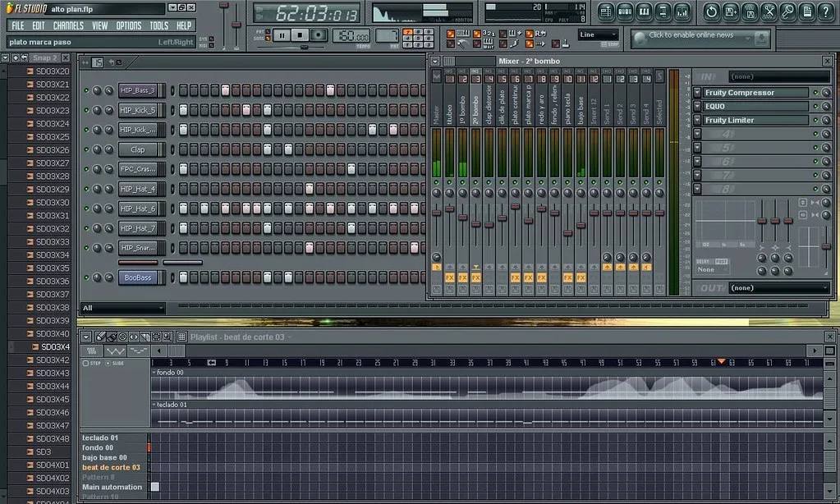Click the HIP_Hat_7 channel button

pos(138,228)
